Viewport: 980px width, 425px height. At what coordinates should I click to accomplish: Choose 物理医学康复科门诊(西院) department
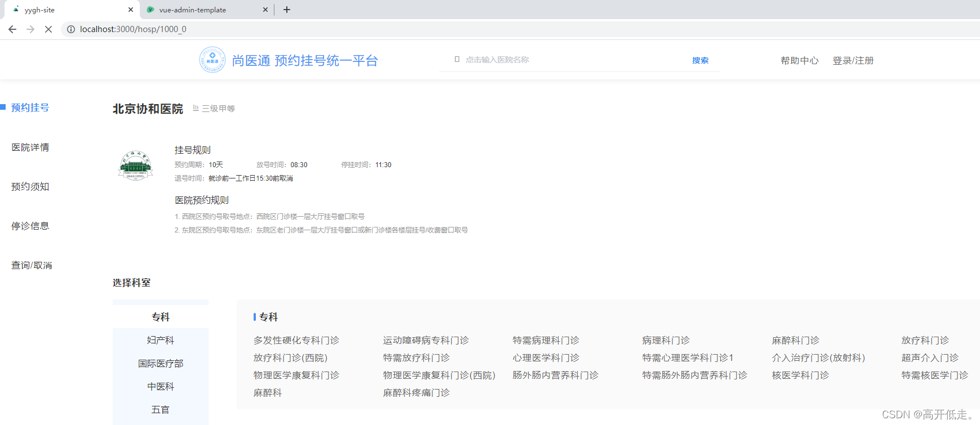pyautogui.click(x=439, y=375)
